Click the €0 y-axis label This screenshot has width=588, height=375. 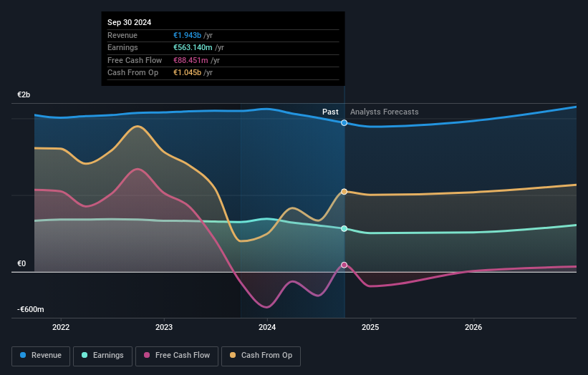(x=21, y=264)
